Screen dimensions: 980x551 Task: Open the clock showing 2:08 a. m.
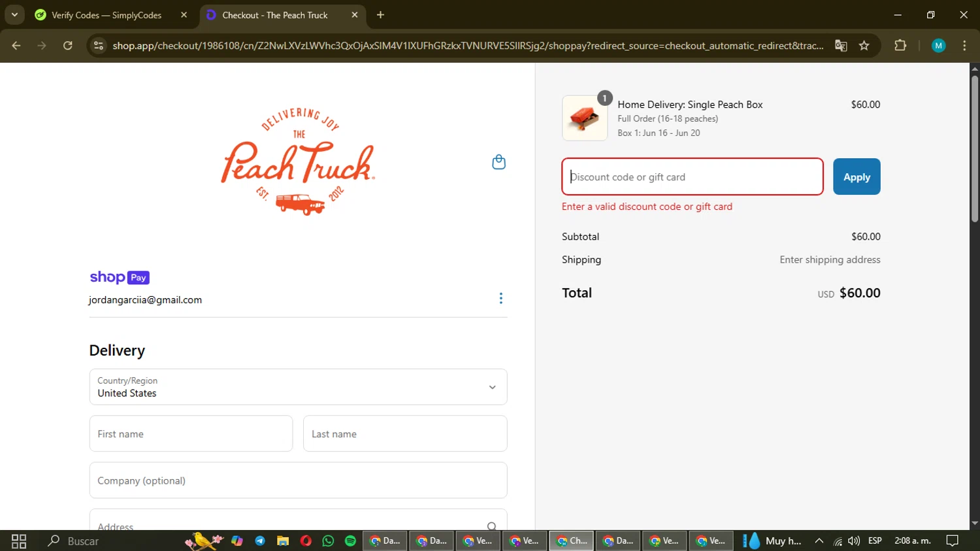(x=913, y=541)
